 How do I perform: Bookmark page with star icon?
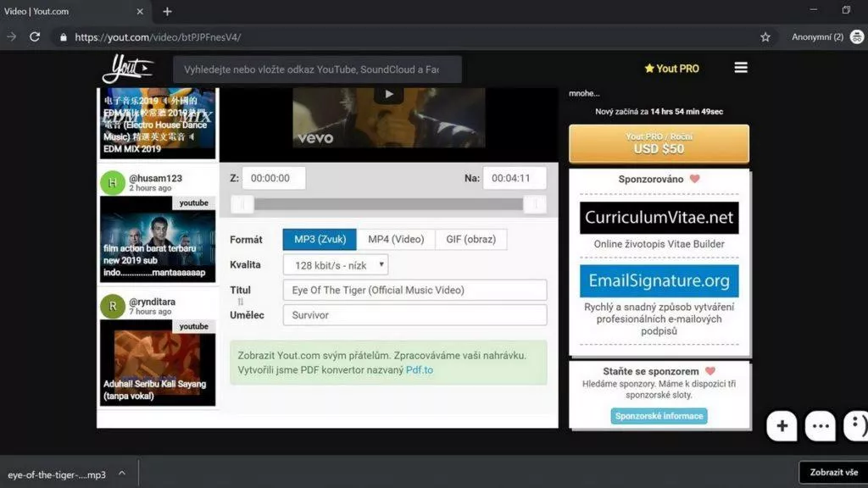pyautogui.click(x=765, y=37)
